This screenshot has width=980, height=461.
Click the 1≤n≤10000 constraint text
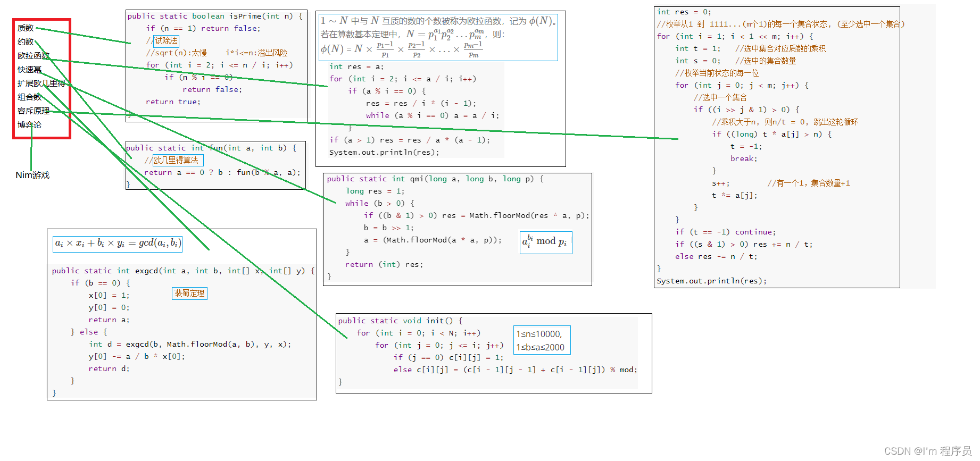[x=539, y=334]
